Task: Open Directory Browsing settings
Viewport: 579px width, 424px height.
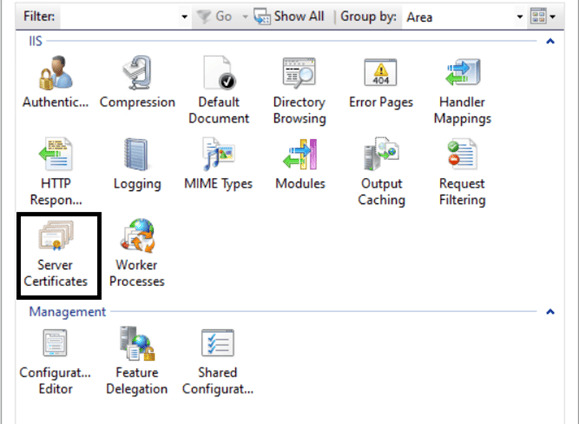Action: click(x=299, y=90)
